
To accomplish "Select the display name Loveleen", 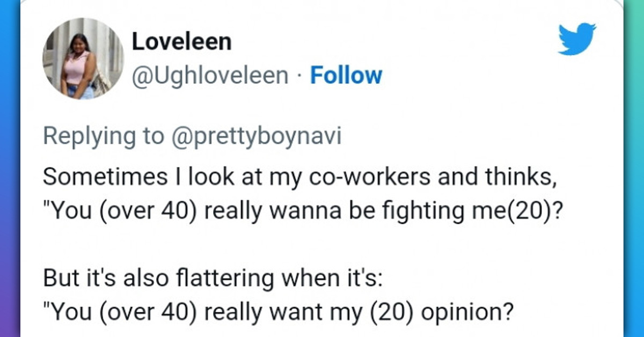I will click(181, 41).
